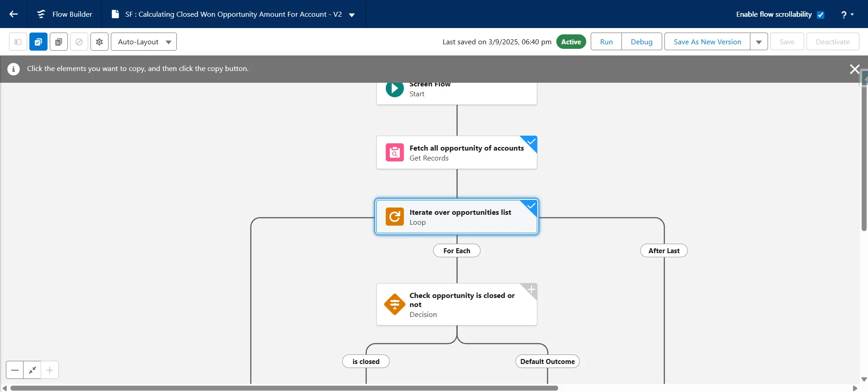Click the Default Outcome label
The width and height of the screenshot is (868, 392).
(x=547, y=361)
